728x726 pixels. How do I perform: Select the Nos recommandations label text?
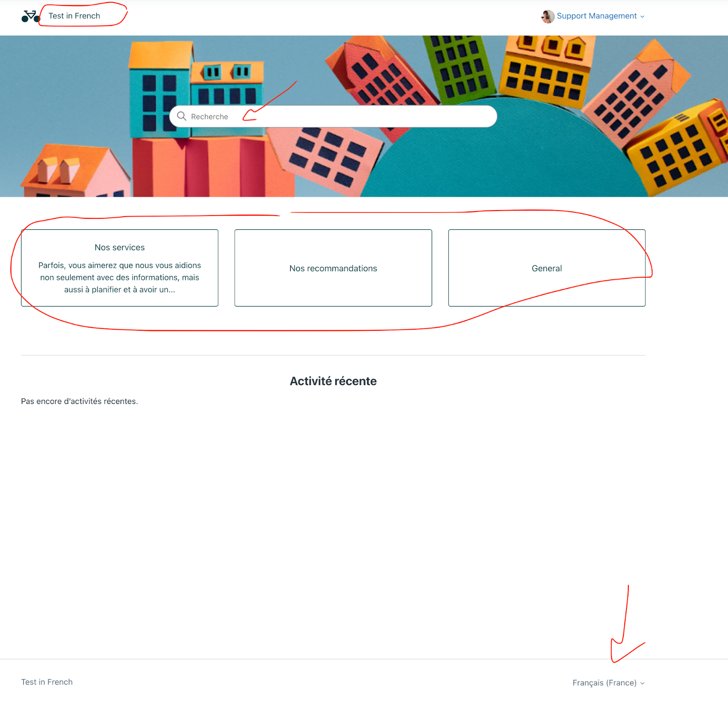(x=333, y=268)
